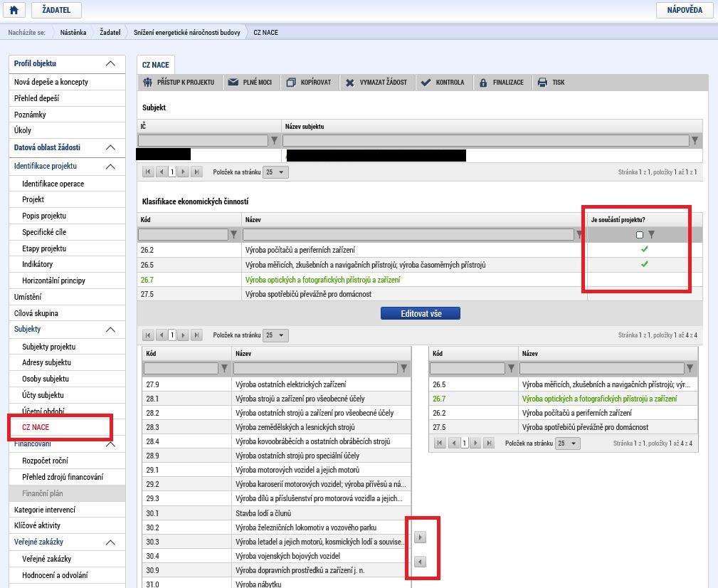Click the filter icon for the IČ column
The image size is (718, 588).
(x=274, y=140)
